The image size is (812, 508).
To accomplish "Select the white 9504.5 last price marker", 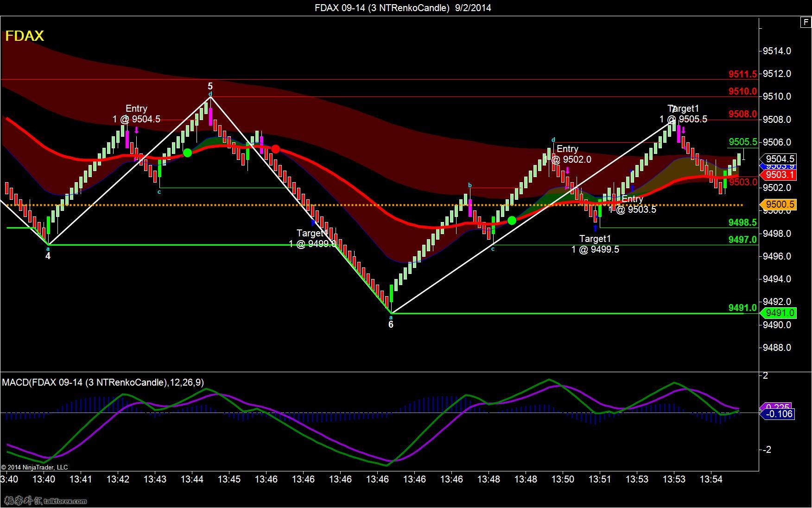I will coord(778,159).
